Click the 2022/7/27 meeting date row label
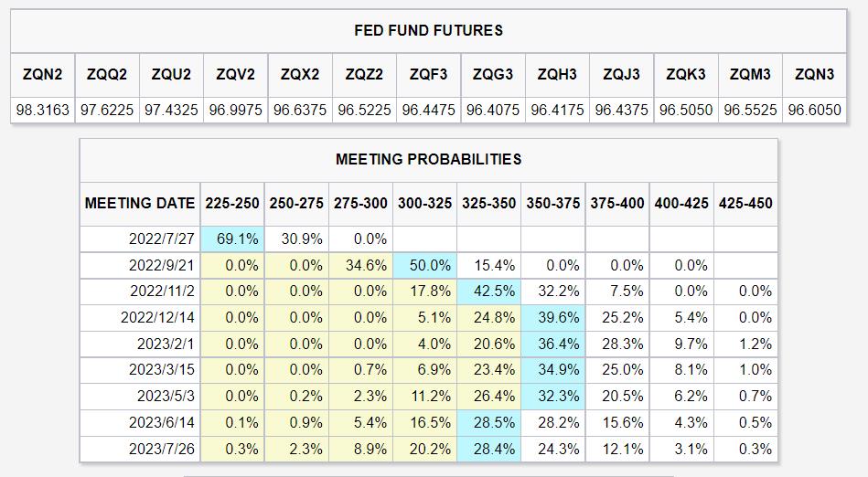 [162, 239]
